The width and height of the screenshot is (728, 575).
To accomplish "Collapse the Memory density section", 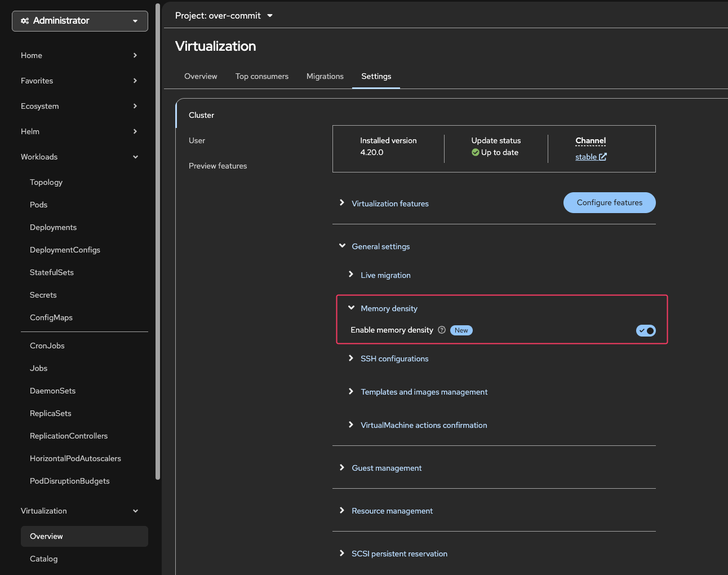I will click(x=389, y=308).
